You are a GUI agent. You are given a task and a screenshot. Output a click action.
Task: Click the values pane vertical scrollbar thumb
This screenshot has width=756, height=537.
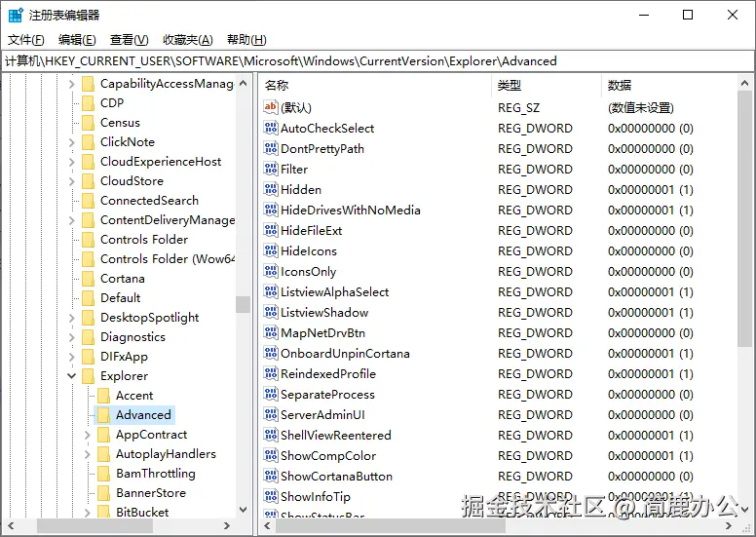pyautogui.click(x=744, y=218)
